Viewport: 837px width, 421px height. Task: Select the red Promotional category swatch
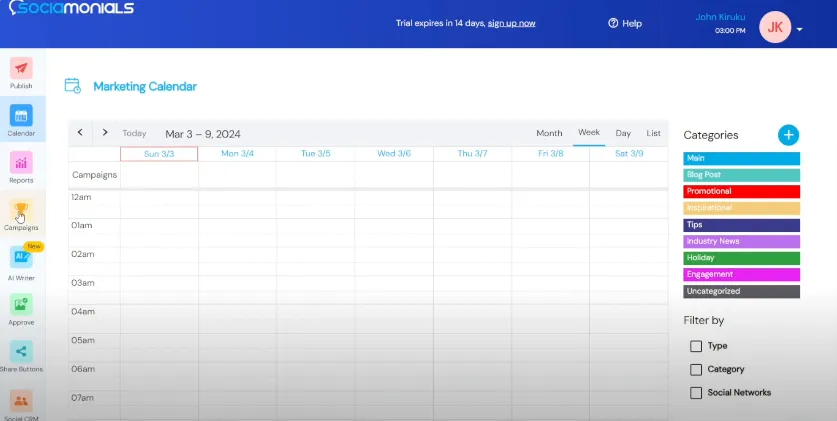[x=741, y=191]
